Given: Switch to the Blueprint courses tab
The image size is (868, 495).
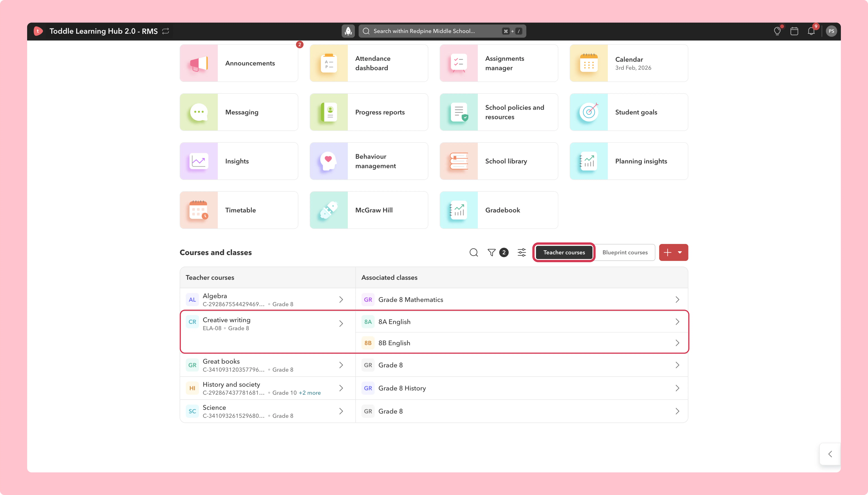Looking at the screenshot, I should tap(625, 252).
